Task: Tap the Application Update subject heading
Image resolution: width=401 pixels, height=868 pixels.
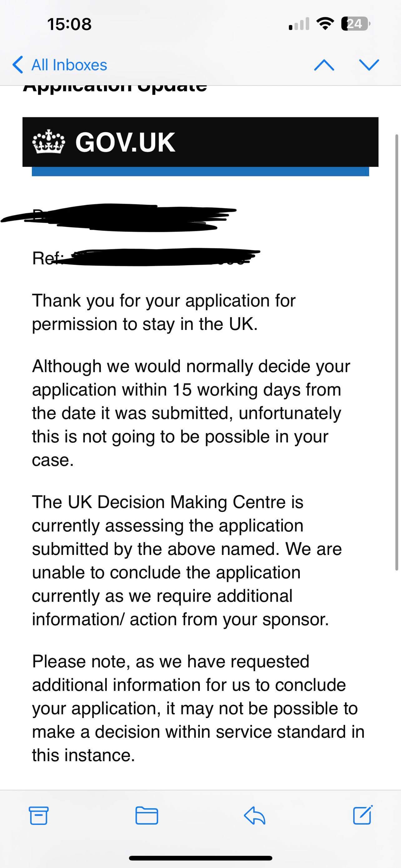Action: coord(115,88)
